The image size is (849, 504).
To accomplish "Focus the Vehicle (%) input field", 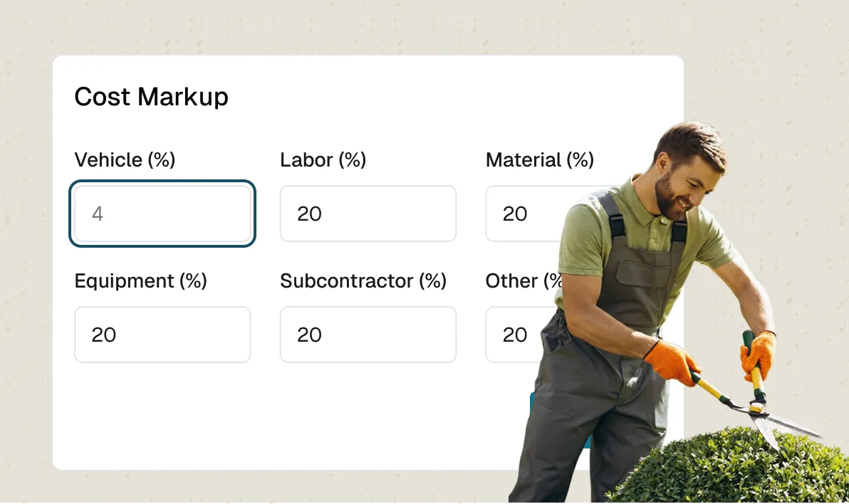I will pos(162,214).
